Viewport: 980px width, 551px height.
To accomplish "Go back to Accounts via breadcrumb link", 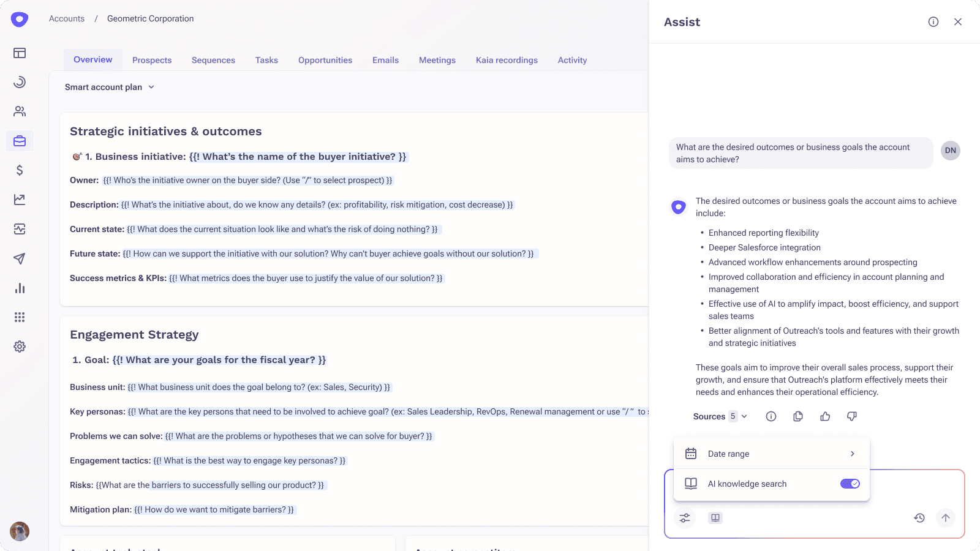I will point(66,18).
